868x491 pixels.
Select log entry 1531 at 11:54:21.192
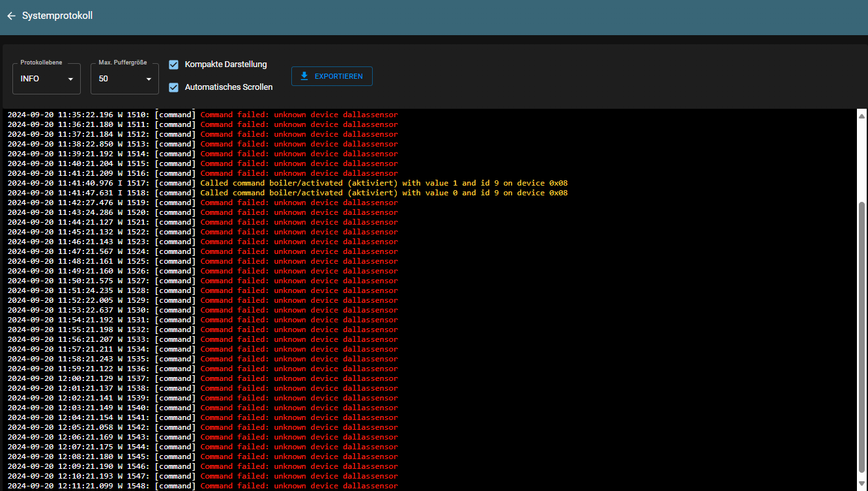pyautogui.click(x=203, y=320)
